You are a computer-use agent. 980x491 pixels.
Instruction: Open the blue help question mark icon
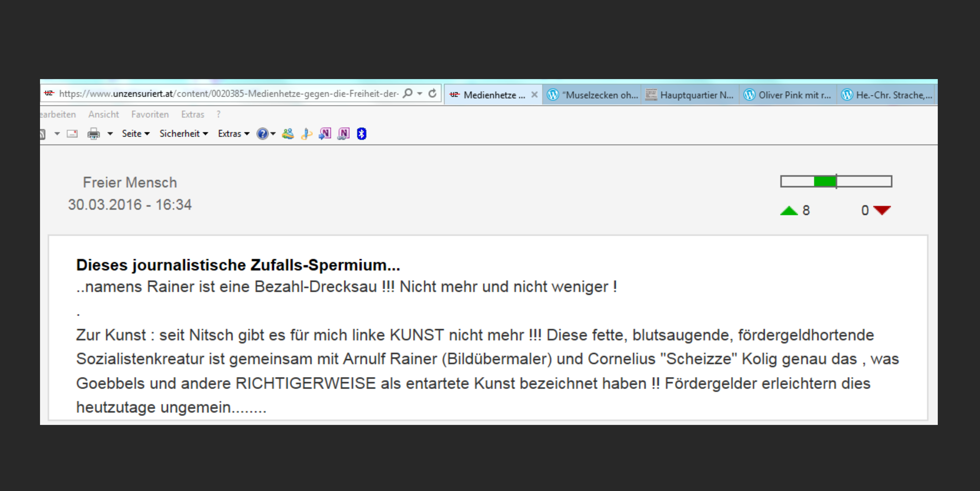[x=262, y=134]
